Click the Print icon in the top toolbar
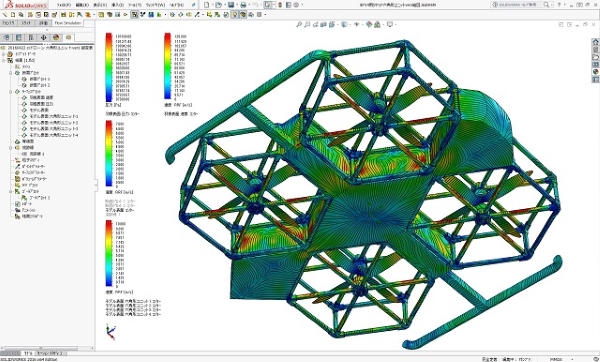 click(243, 5)
